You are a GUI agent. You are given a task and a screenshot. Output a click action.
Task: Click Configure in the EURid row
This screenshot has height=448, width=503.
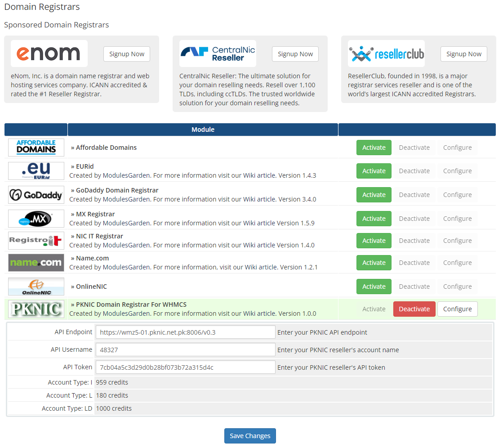pos(458,171)
